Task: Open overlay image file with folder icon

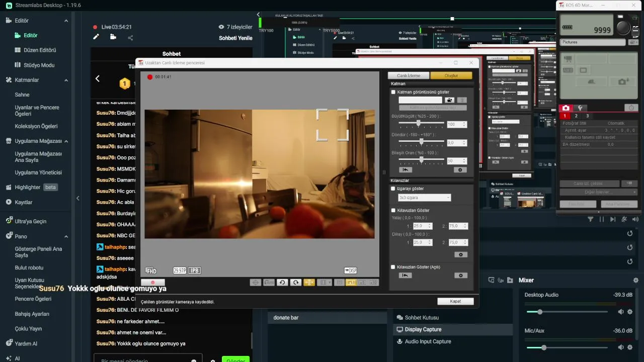Action: 449,100
